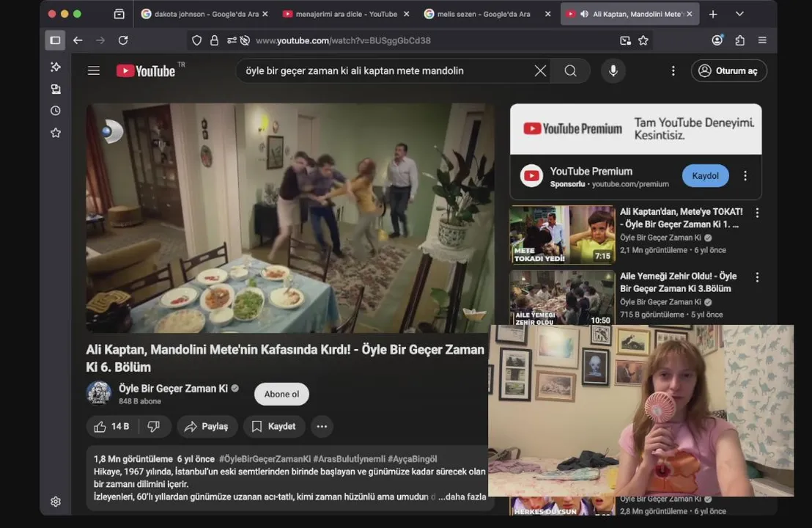Click the Kaydol button on Premium ad
This screenshot has width=812, height=528.
pyautogui.click(x=705, y=176)
